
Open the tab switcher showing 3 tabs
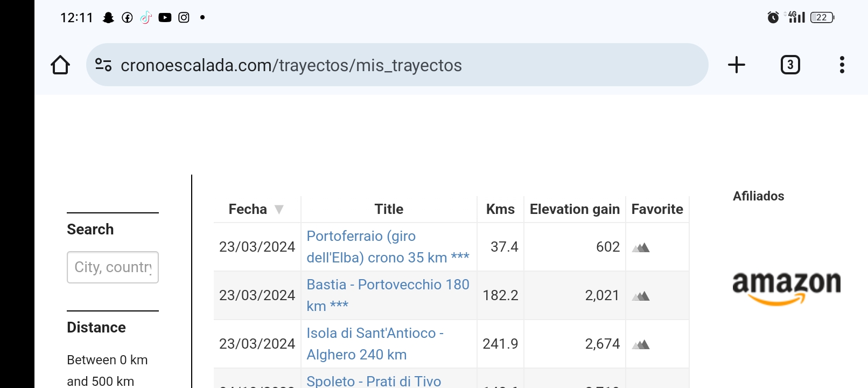pyautogui.click(x=790, y=65)
